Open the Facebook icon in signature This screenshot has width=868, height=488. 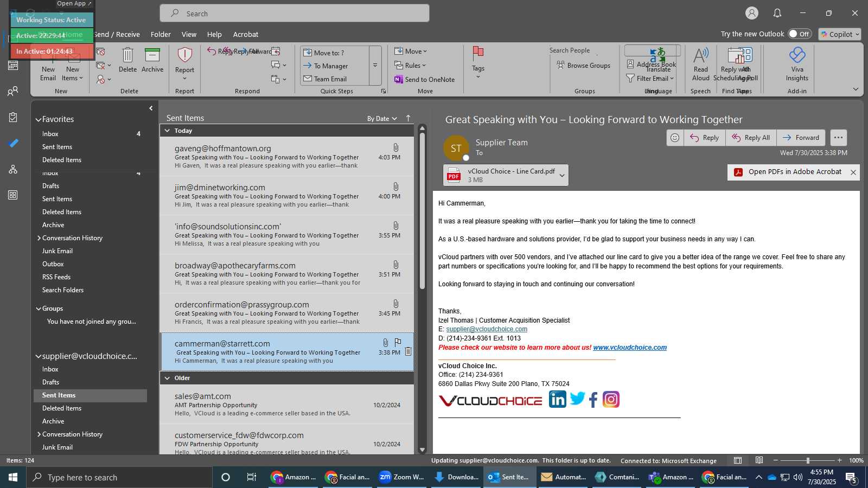click(593, 400)
